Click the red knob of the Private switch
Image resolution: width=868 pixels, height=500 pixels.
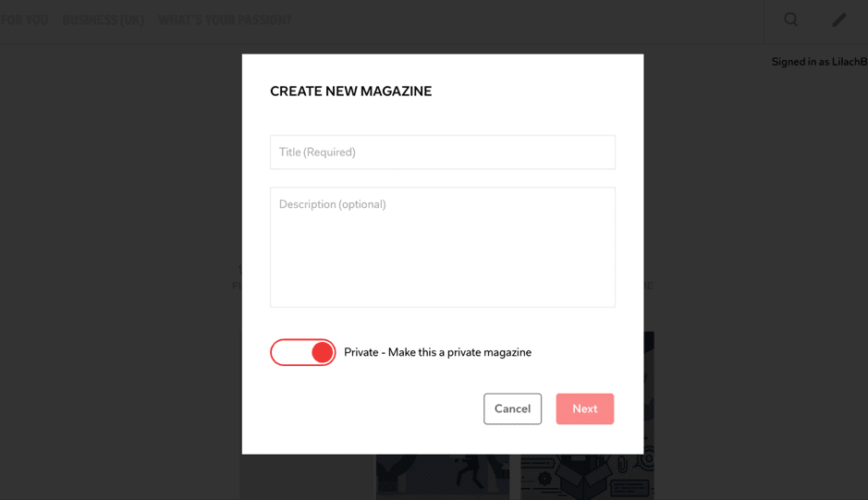click(323, 352)
